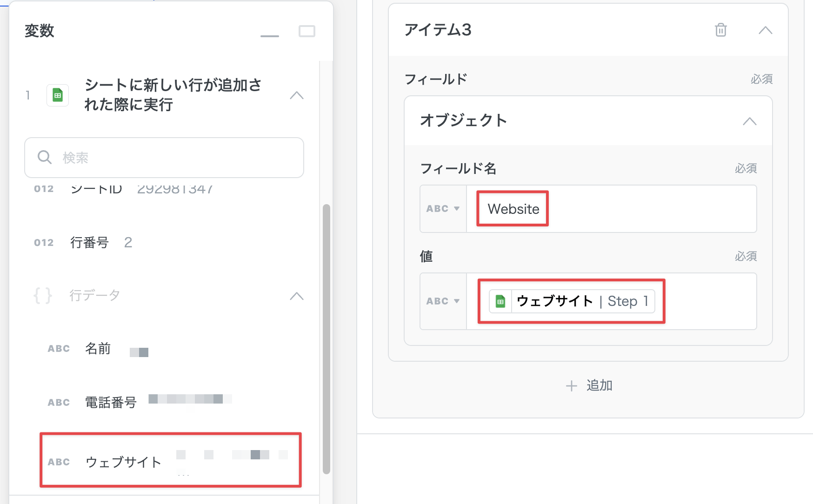The height and width of the screenshot is (504, 813).
Task: Open the ABC type dropdown for 値
Action: click(x=443, y=301)
